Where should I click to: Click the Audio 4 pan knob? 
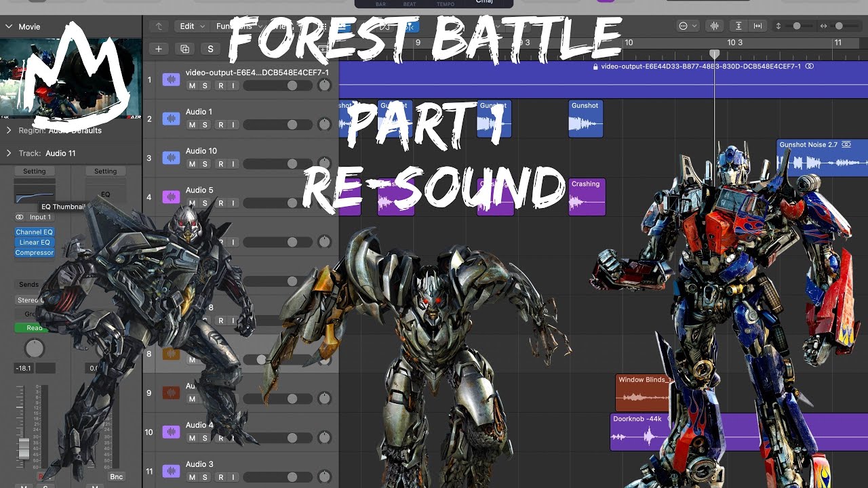(325, 438)
